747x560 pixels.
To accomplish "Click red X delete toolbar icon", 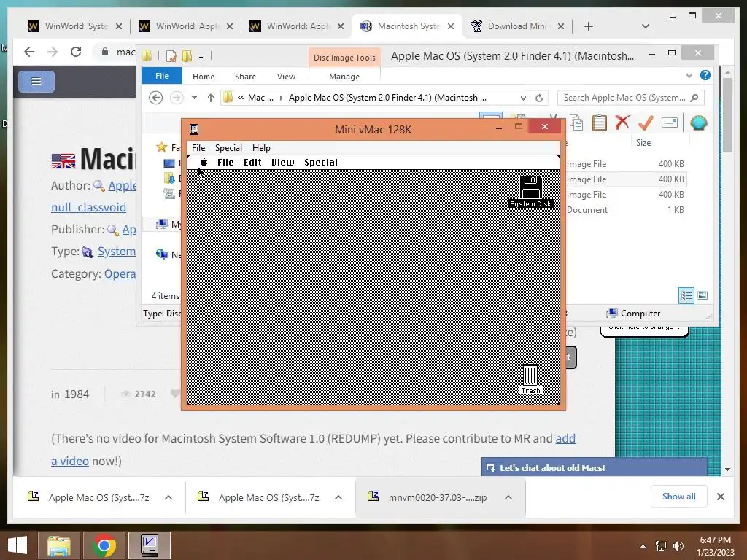I will click(622, 122).
